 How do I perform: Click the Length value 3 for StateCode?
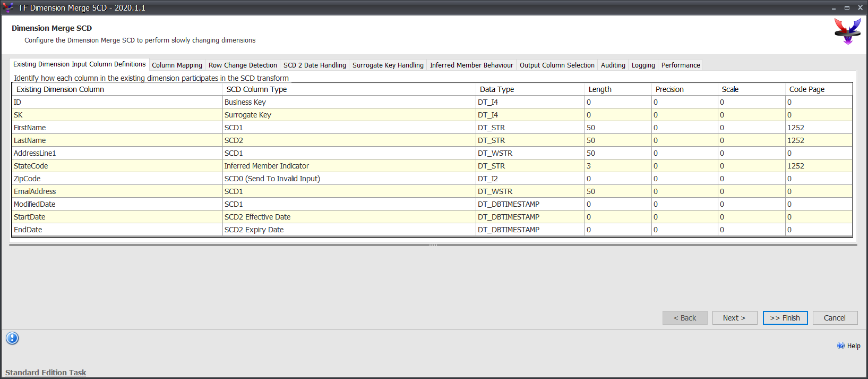pyautogui.click(x=618, y=166)
